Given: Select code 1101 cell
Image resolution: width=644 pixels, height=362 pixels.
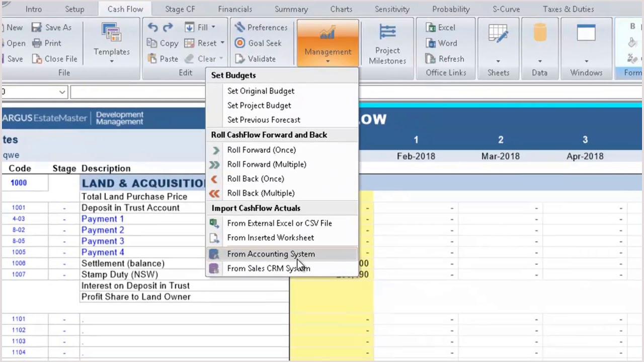Looking at the screenshot, I should 19,319.
